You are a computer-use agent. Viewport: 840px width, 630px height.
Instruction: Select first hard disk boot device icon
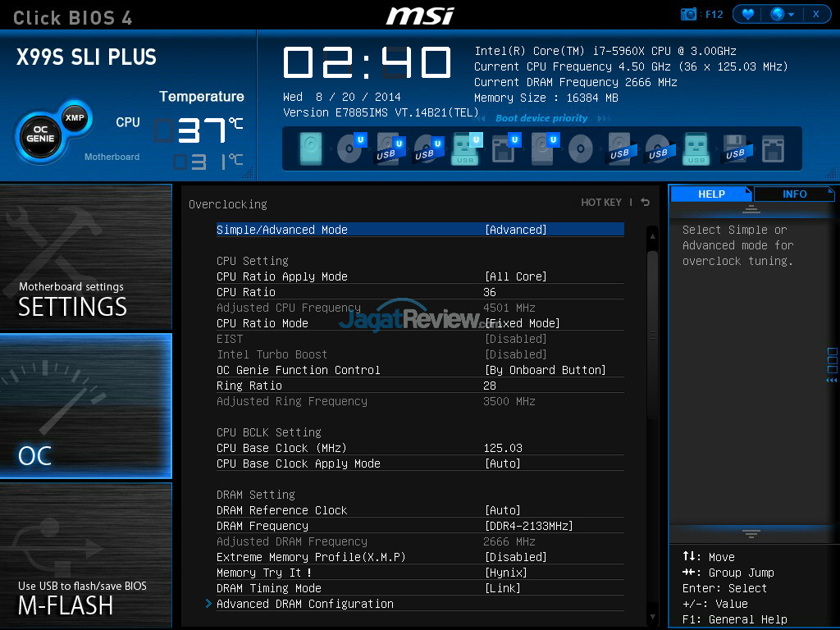(x=311, y=148)
